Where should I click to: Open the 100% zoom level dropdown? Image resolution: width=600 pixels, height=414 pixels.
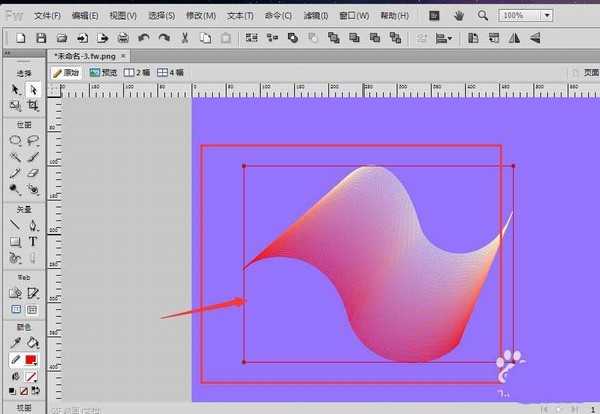(547, 16)
